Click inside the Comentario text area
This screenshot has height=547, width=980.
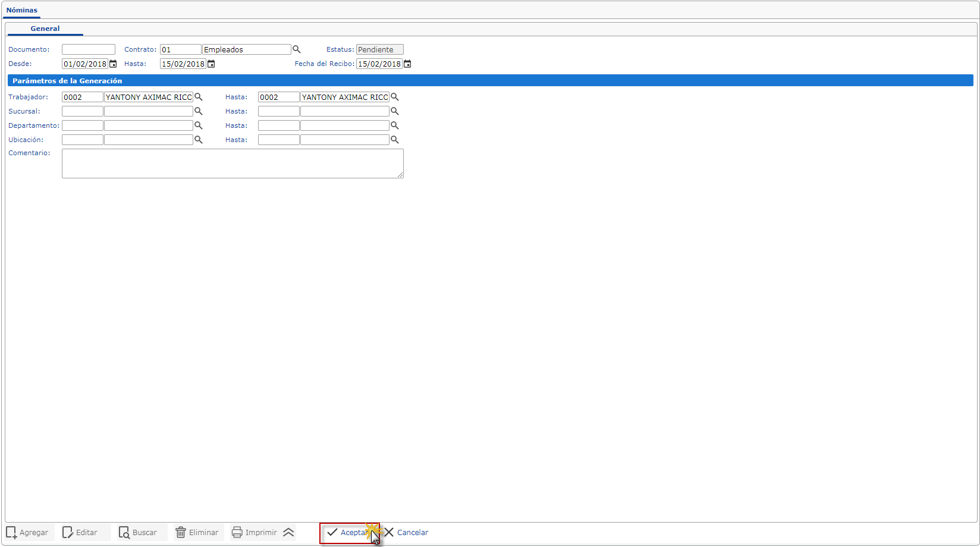[233, 164]
